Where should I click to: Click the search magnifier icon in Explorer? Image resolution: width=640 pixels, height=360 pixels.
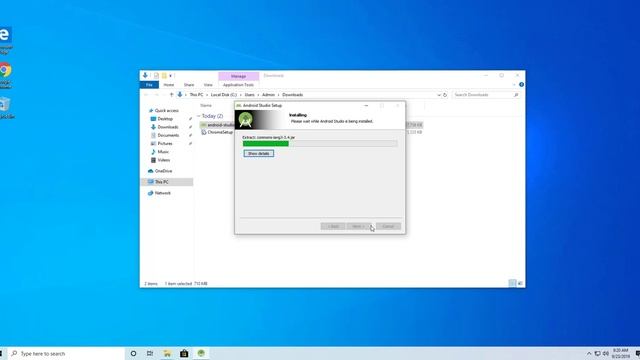516,95
